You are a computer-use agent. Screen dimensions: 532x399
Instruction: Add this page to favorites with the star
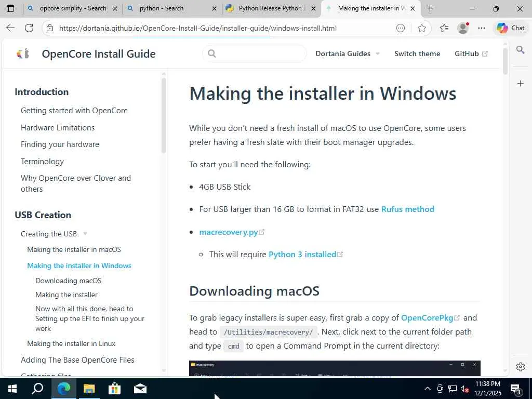coord(422,28)
